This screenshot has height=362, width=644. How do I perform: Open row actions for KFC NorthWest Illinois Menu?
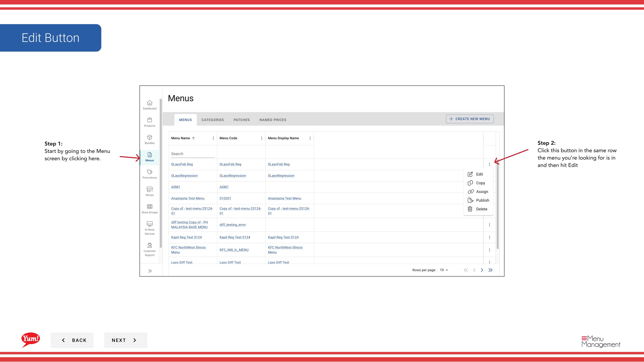(489, 250)
